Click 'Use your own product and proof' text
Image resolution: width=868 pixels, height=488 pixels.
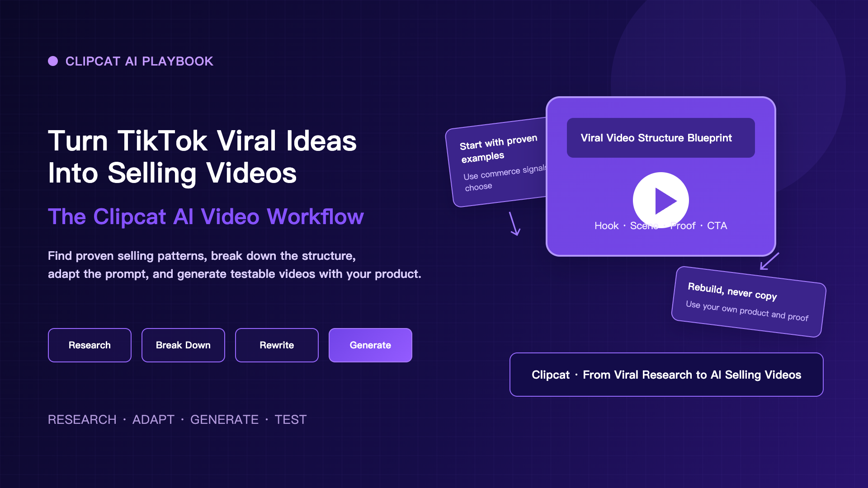(747, 311)
